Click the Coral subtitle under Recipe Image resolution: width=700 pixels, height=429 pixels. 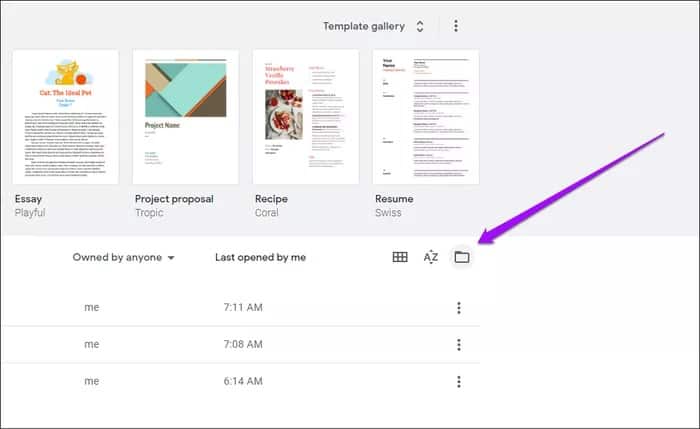267,213
